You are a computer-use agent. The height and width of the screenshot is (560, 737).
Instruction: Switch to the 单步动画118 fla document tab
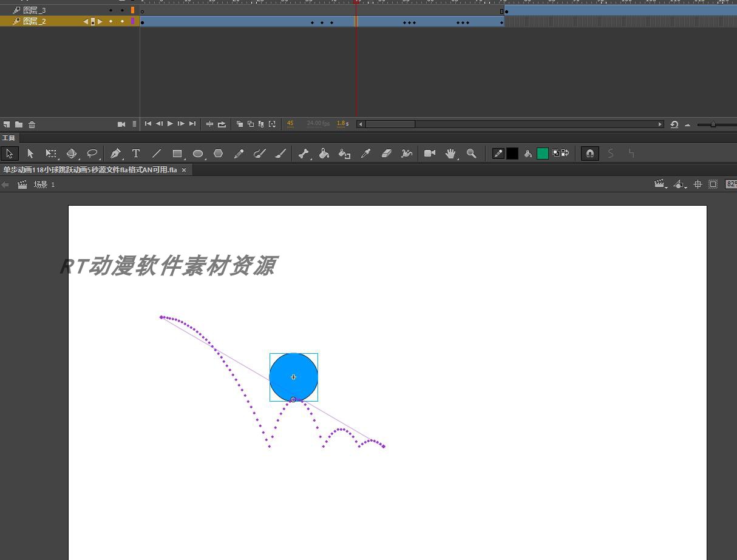pyautogui.click(x=90, y=170)
